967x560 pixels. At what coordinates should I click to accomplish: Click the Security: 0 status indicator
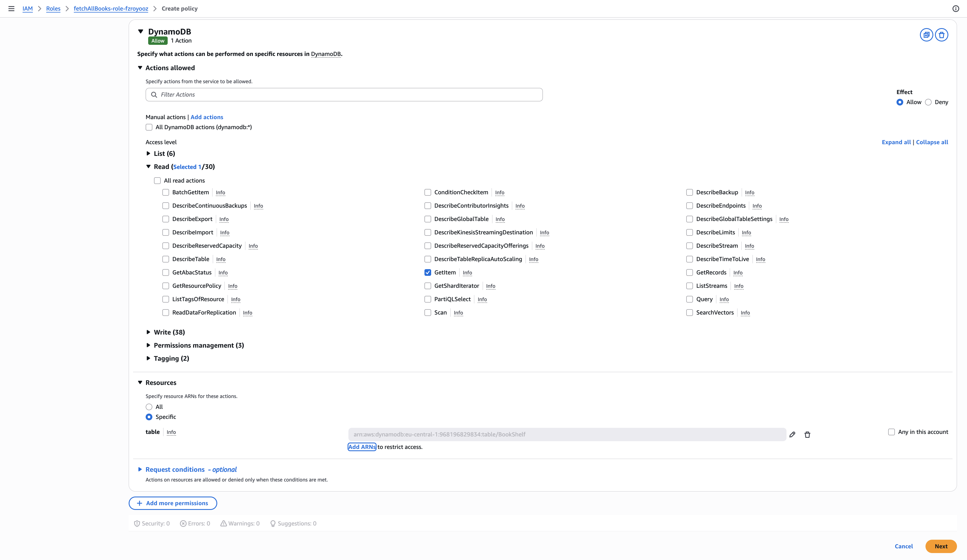pos(152,524)
